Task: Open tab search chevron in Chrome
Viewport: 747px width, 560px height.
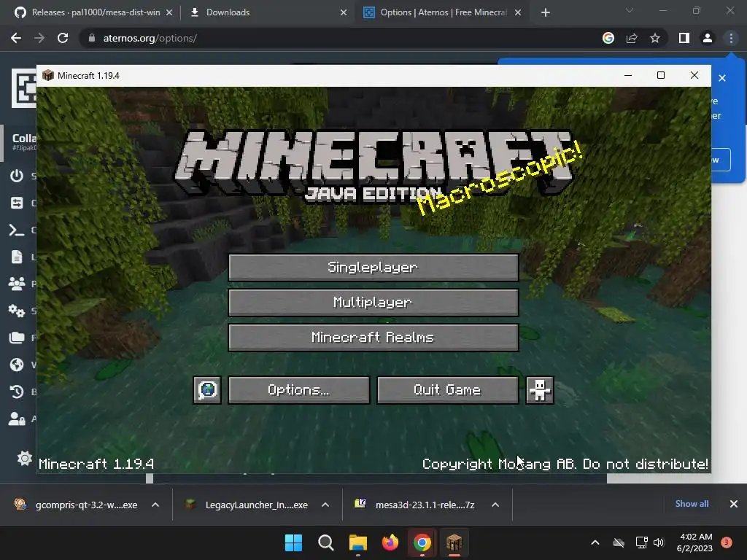Action: tap(630, 10)
